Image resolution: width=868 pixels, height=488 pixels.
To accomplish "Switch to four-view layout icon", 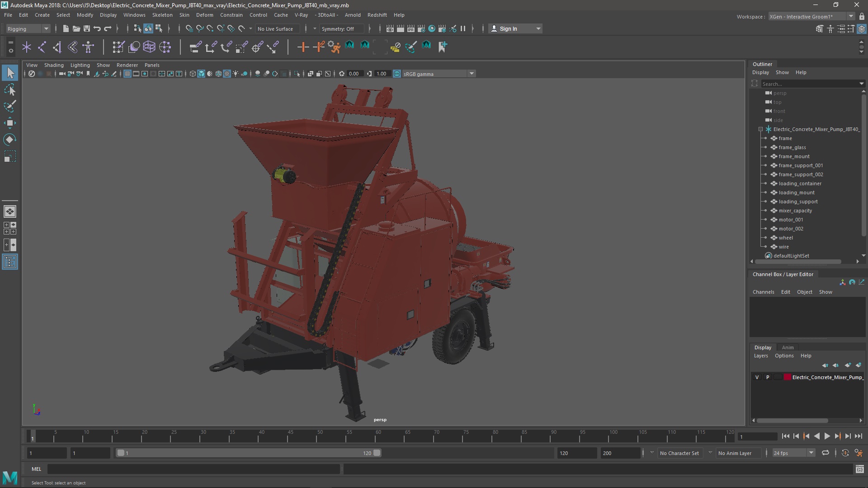I will pos(10,228).
